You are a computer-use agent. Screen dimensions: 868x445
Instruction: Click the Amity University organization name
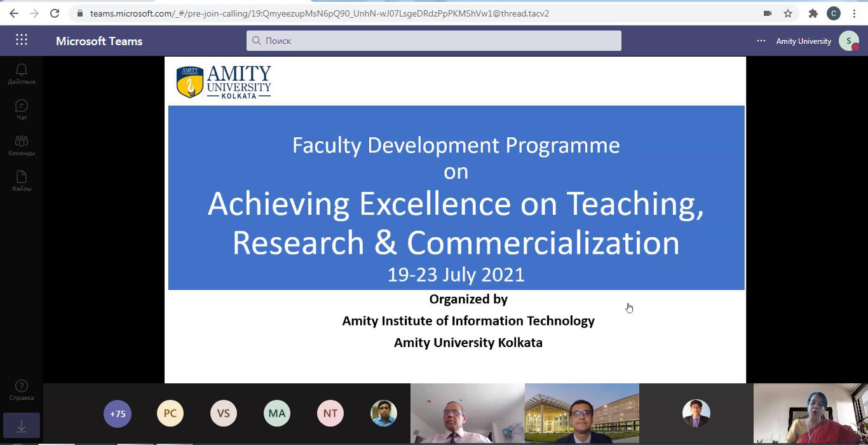804,41
